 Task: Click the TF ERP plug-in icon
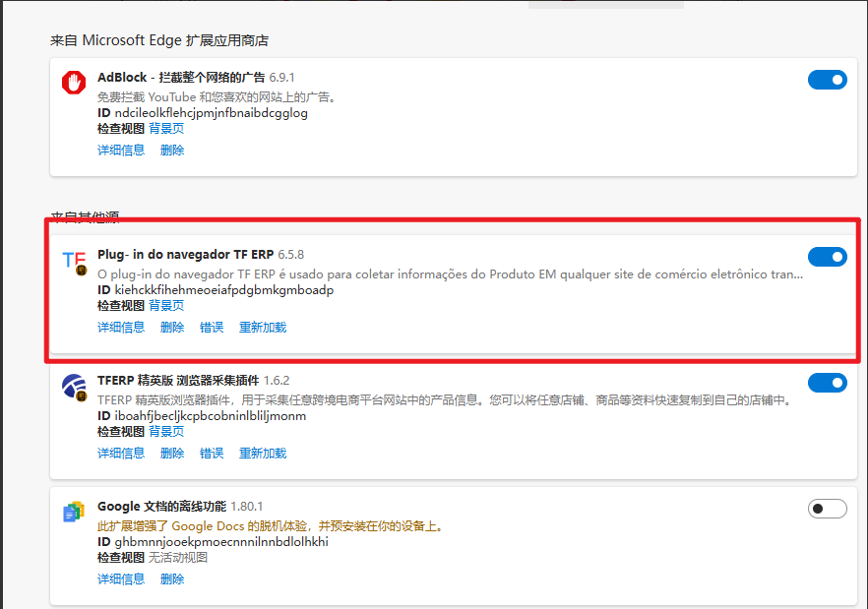pos(74,263)
